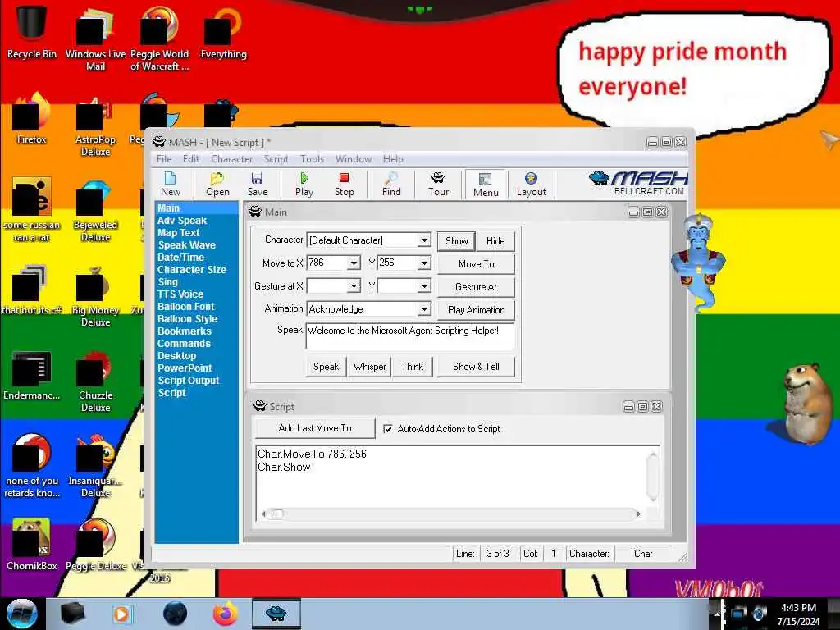Click the Speak text input field

coord(410,336)
